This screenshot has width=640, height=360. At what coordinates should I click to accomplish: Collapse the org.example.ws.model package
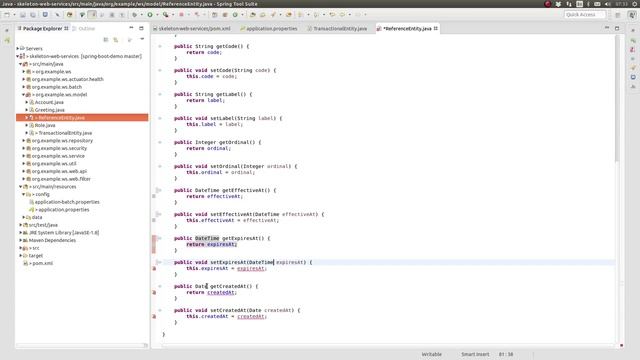[24, 95]
